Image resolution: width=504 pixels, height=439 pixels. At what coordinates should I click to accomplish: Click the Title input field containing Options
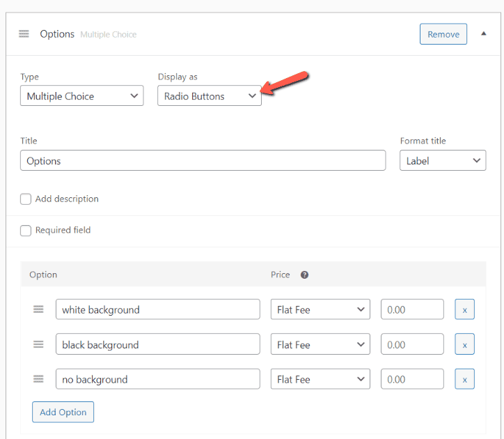tap(203, 161)
